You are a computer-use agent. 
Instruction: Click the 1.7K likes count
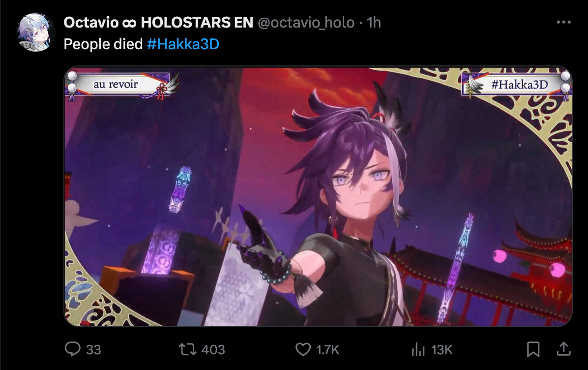[327, 350]
